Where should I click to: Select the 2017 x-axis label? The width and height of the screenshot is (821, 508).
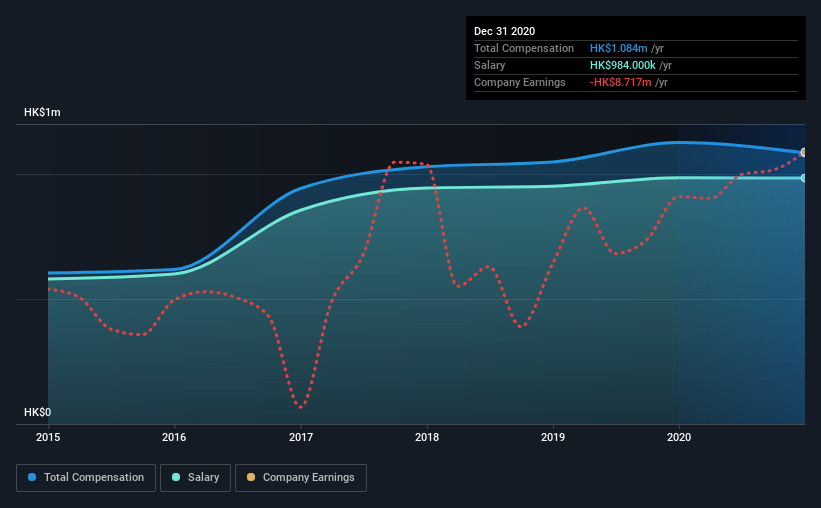click(301, 437)
